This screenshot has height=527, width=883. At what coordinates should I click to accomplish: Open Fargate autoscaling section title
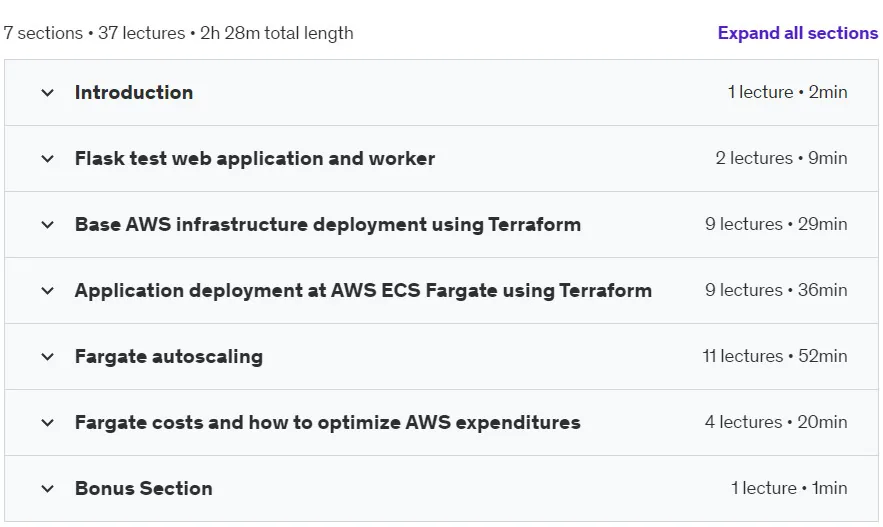pos(169,356)
